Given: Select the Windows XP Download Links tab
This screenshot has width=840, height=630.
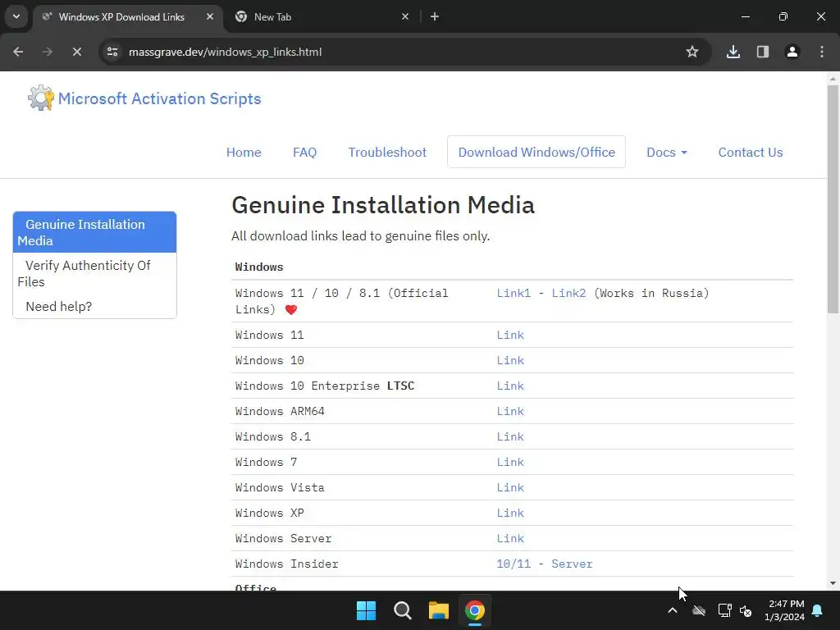Looking at the screenshot, I should 129,16.
